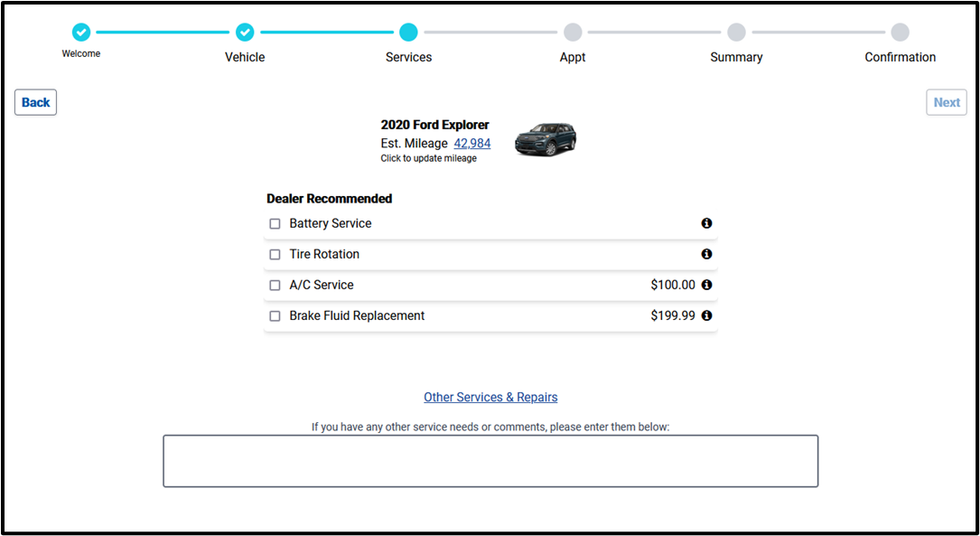
Task: View Brake Fluid Replacement info icon
Action: coord(706,315)
